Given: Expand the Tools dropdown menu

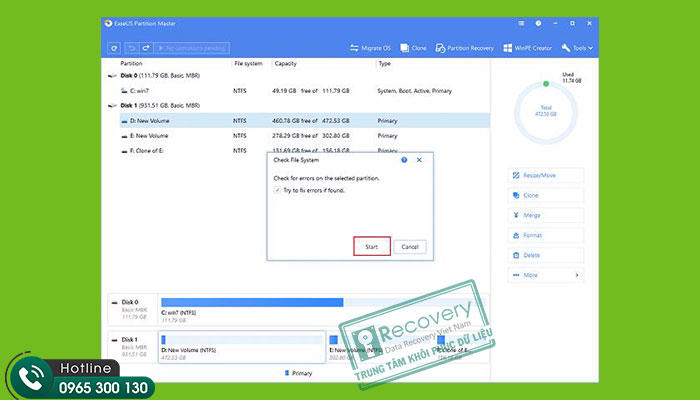Looking at the screenshot, I should (x=577, y=48).
